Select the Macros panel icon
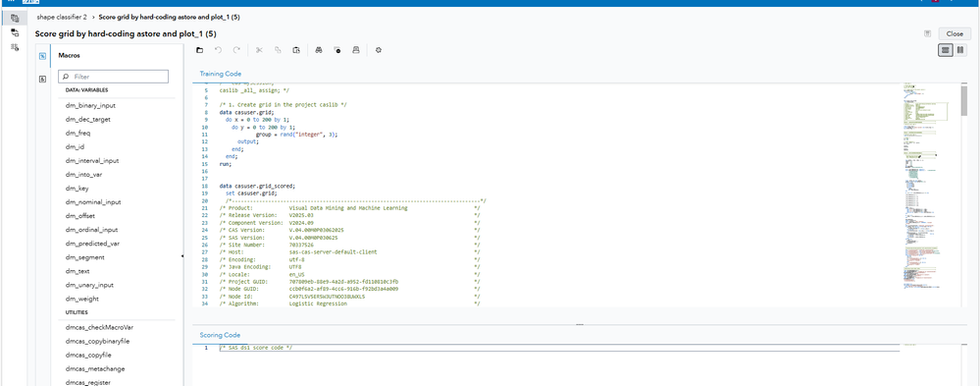This screenshot has height=386, width=980. click(42, 56)
